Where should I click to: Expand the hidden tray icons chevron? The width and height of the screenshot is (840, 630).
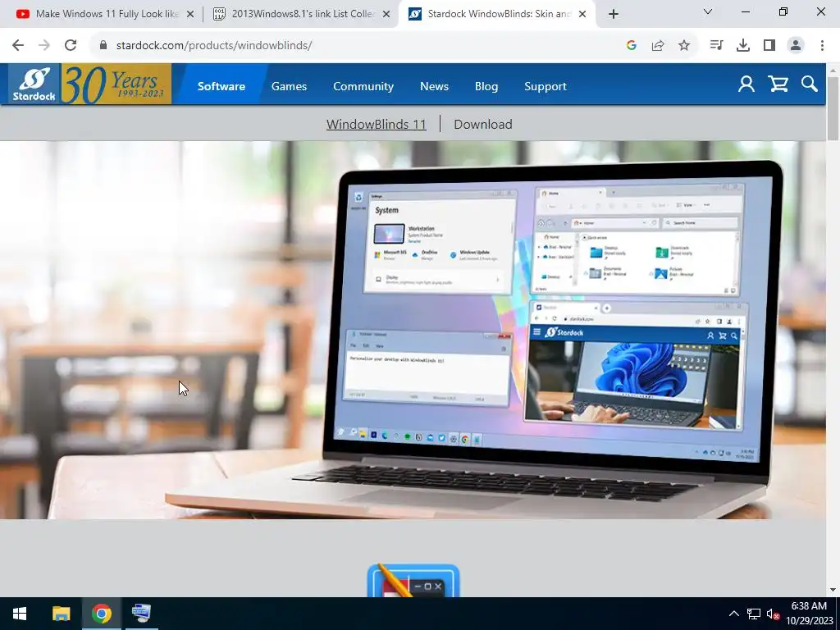(x=734, y=614)
